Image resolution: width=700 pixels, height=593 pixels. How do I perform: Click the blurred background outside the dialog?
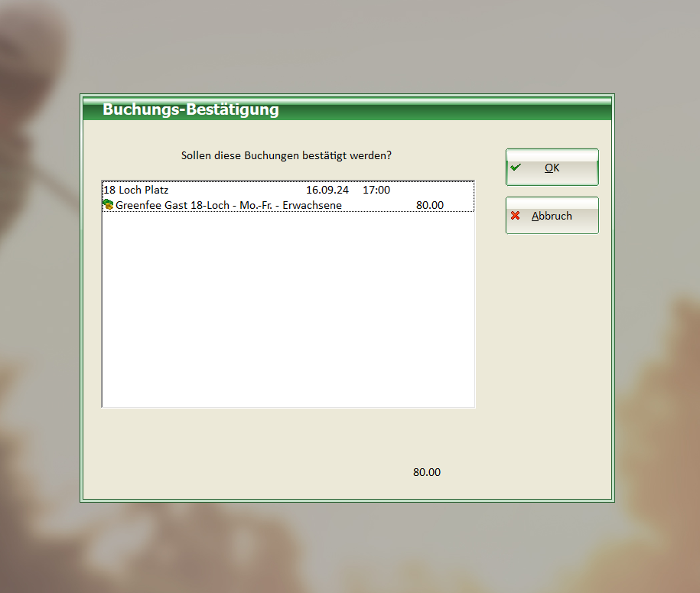point(38,306)
